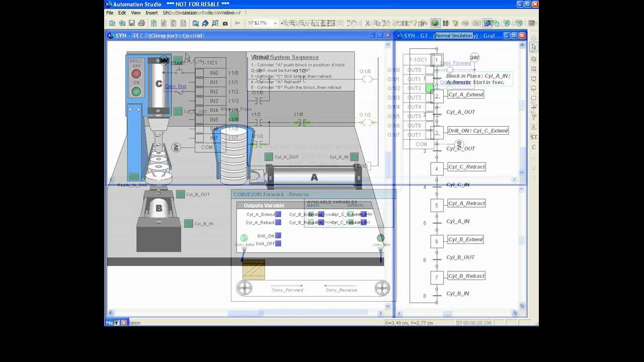Click the Cyl_A_OUT green sensor indicator
The image size is (644, 362).
click(x=269, y=157)
